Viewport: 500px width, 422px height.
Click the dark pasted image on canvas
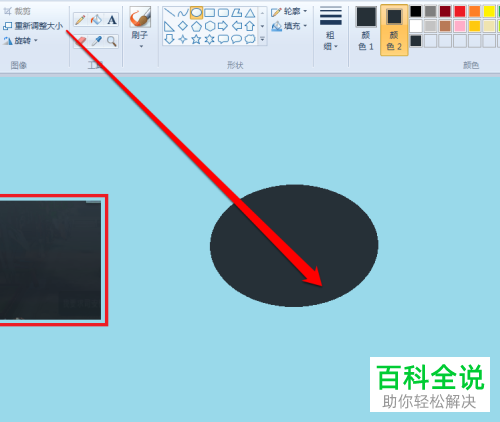(50, 260)
